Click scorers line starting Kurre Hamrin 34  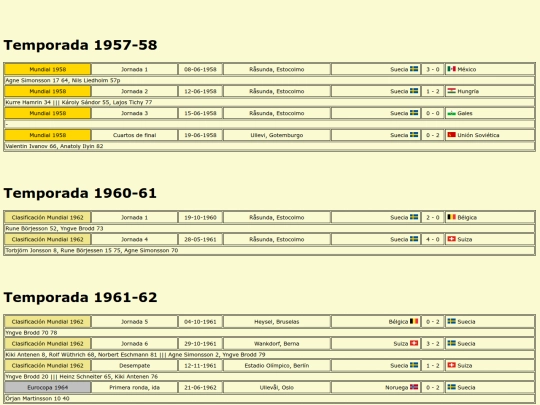(270, 102)
